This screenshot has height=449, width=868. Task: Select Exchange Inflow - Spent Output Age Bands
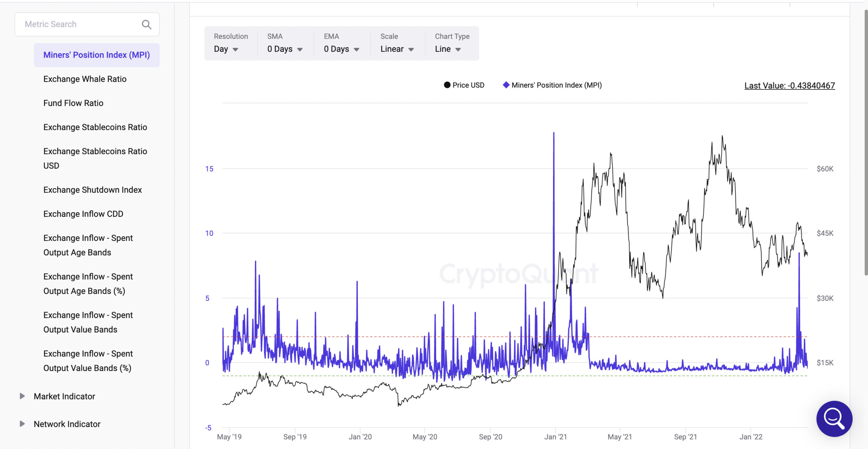coord(88,245)
